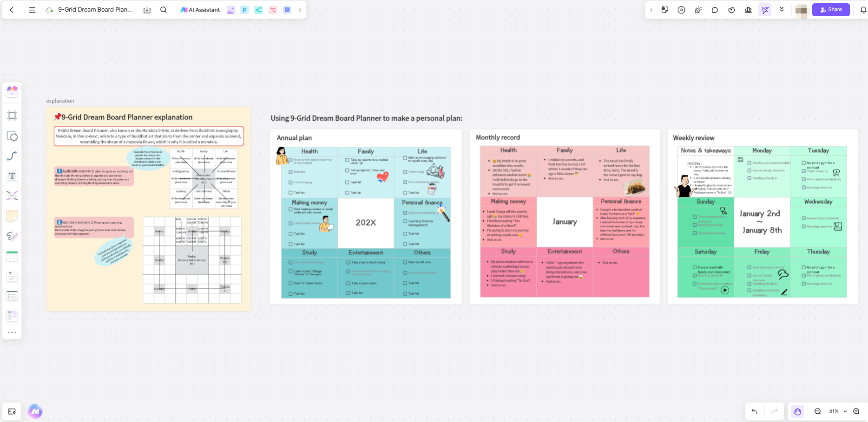The width and height of the screenshot is (868, 422).
Task: Insert a table from the sidebar
Action: [x=12, y=256]
